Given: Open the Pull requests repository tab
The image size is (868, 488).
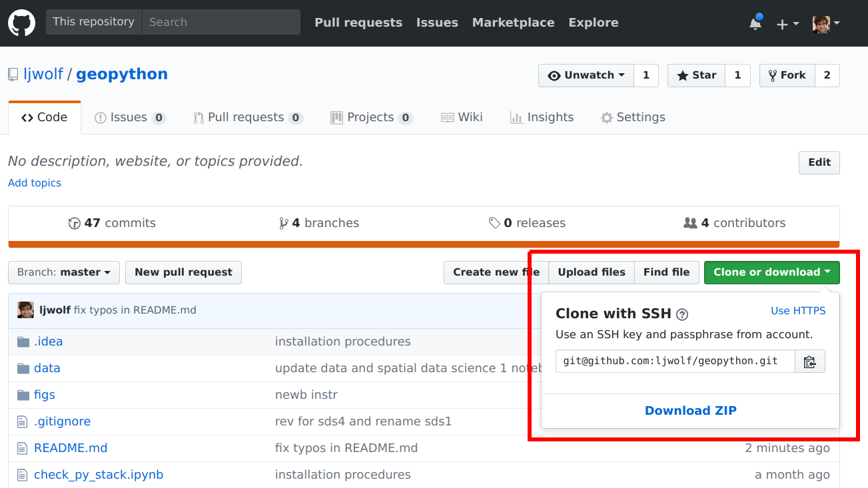Looking at the screenshot, I should 248,117.
